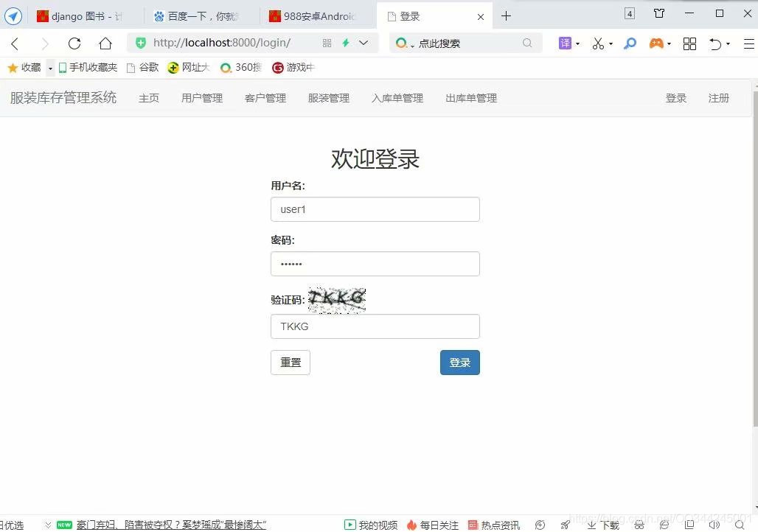Viewport: 758px width, 532px height.
Task: Open a new tab with plus button
Action: coord(506,16)
